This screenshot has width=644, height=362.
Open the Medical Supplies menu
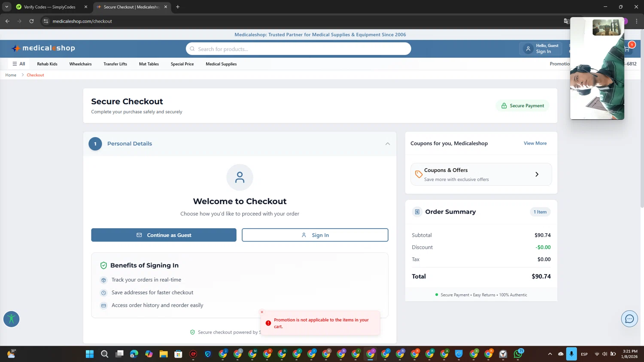pyautogui.click(x=221, y=64)
